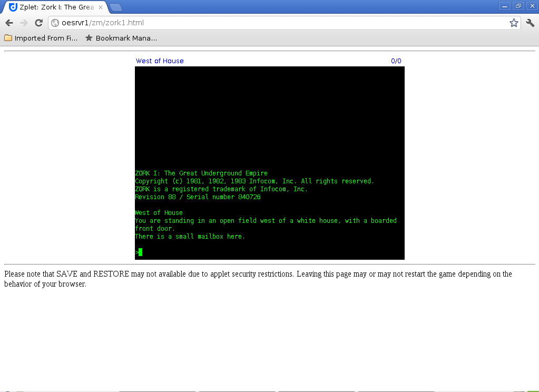Open the Imported From Fi... bookmarks folder
Screen dimensions: 539x392
41,38
